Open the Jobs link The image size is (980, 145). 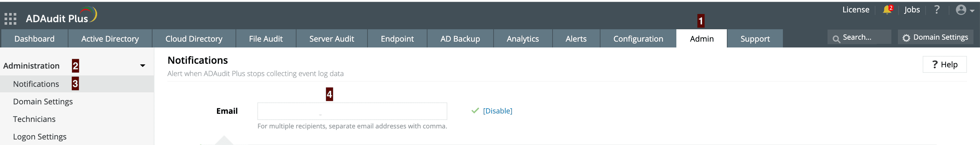(x=912, y=10)
